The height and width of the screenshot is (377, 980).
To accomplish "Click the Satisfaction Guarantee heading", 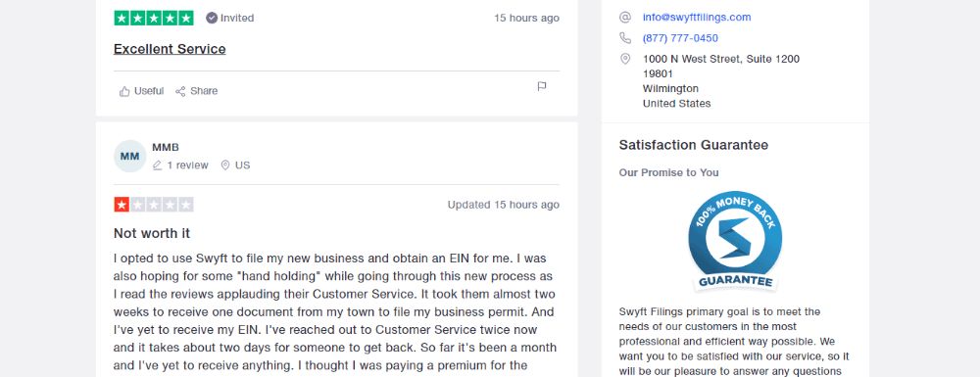I will 694,146.
